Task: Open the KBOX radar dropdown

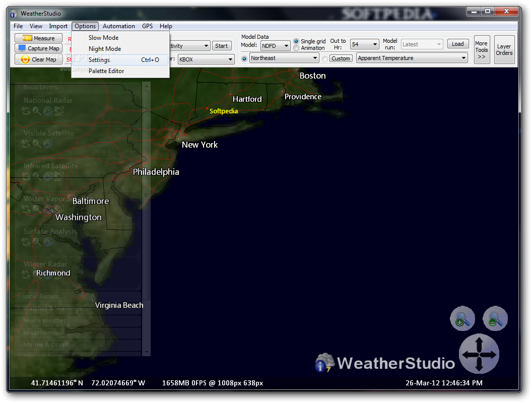Action: (206, 59)
